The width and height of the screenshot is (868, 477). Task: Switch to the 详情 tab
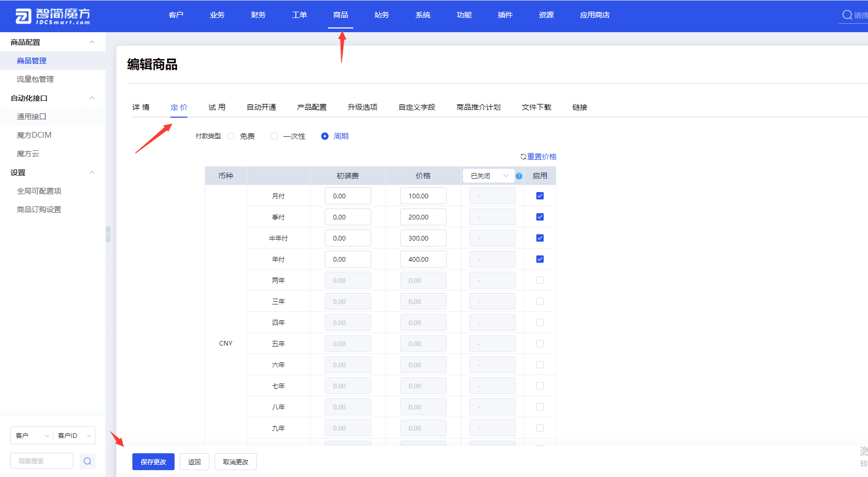pyautogui.click(x=141, y=107)
